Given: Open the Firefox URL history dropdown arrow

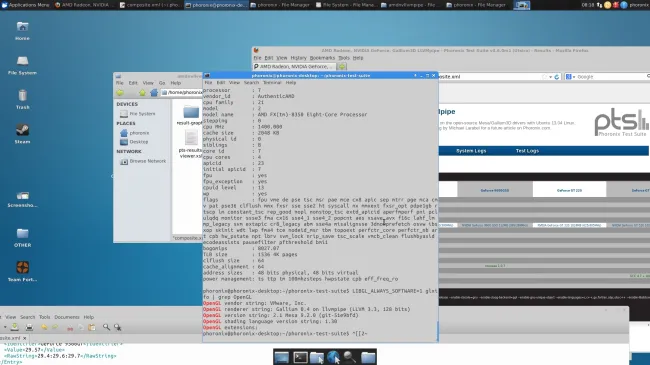Looking at the screenshot, I should point(551,77).
